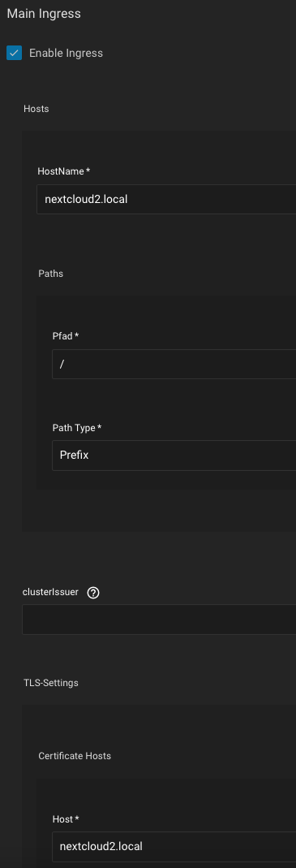
Task: Click the Host required field label
Action: [x=66, y=818]
